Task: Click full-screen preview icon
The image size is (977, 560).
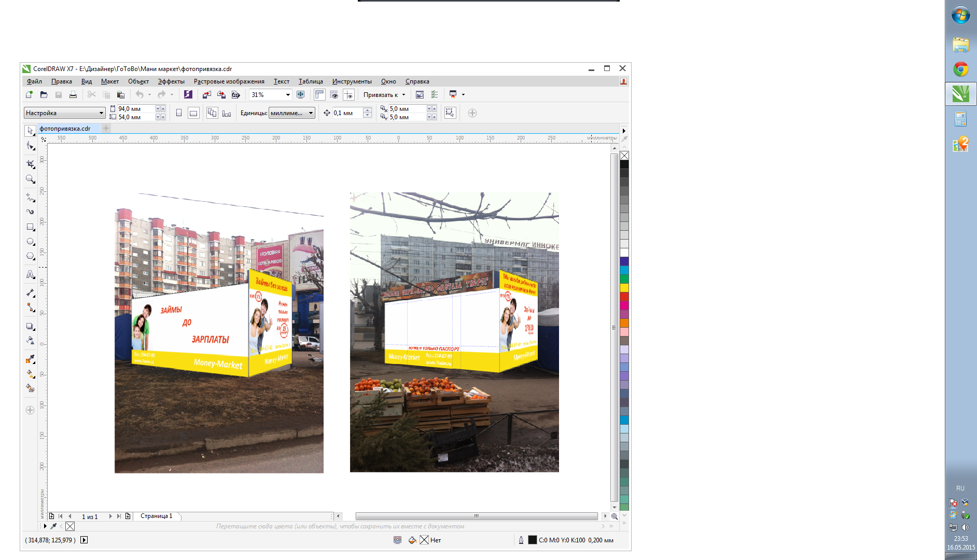Action: click(301, 94)
